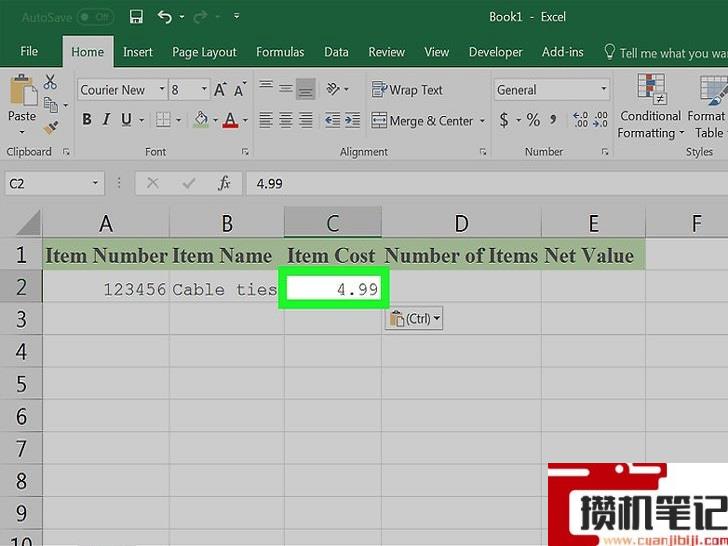Click the Increase Decimal icon
728x546 pixels.
tap(580, 120)
